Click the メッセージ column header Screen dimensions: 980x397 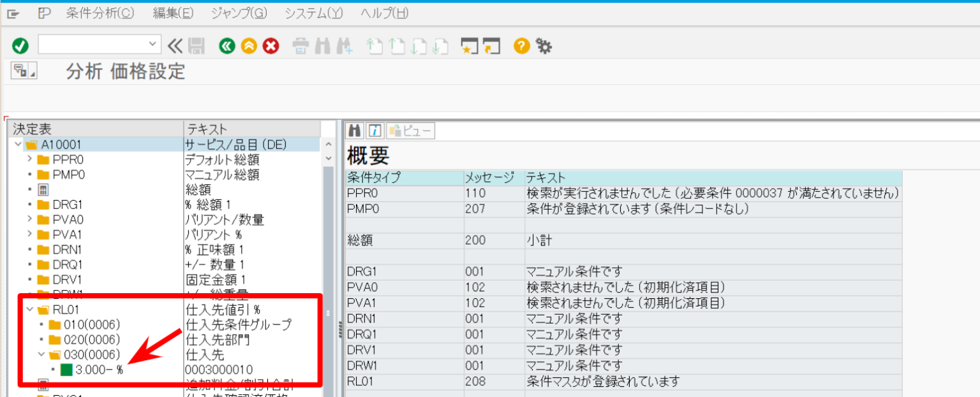click(x=493, y=178)
